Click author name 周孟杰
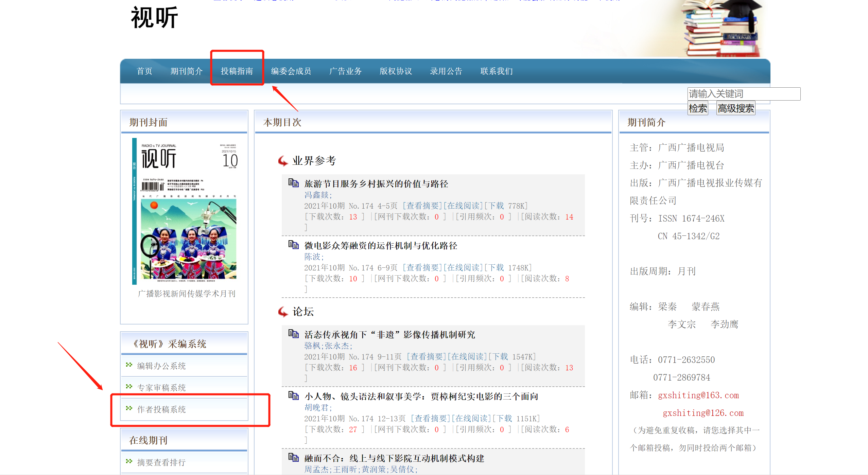868x475 pixels. (316, 469)
